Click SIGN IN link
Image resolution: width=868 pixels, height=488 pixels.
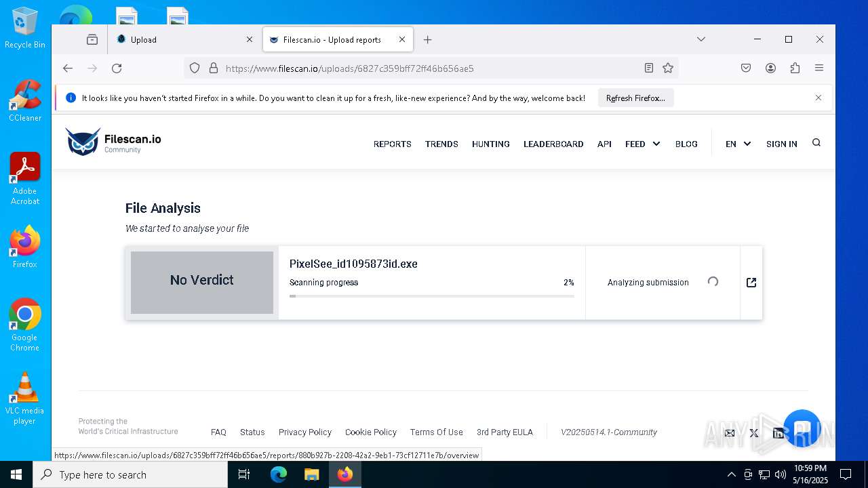pyautogui.click(x=782, y=144)
